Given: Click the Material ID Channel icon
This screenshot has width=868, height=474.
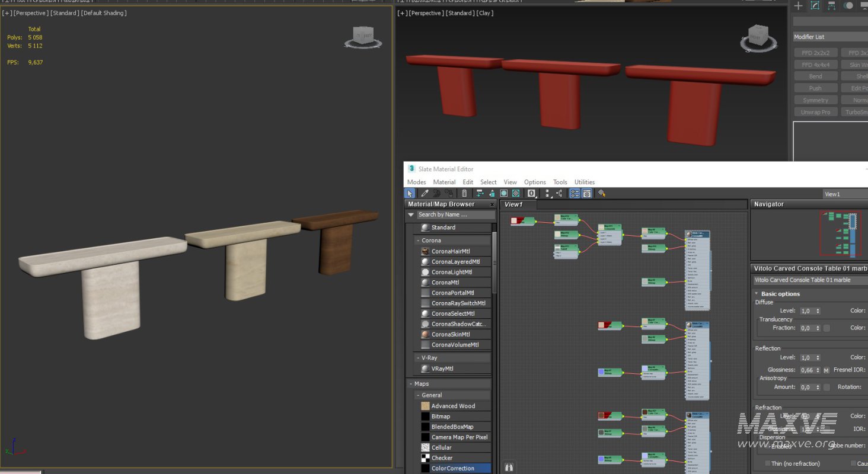Looking at the screenshot, I should coord(532,193).
